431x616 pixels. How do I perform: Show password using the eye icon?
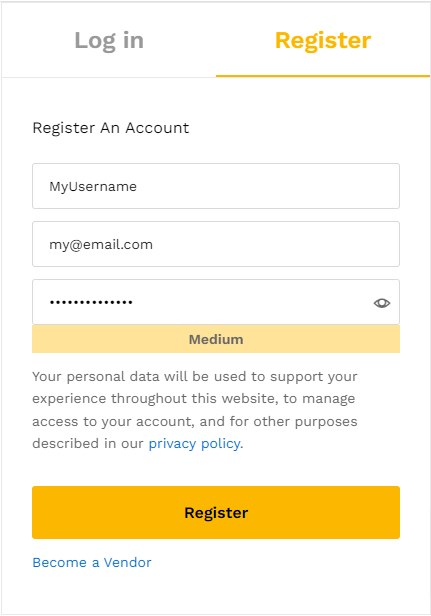(x=381, y=303)
